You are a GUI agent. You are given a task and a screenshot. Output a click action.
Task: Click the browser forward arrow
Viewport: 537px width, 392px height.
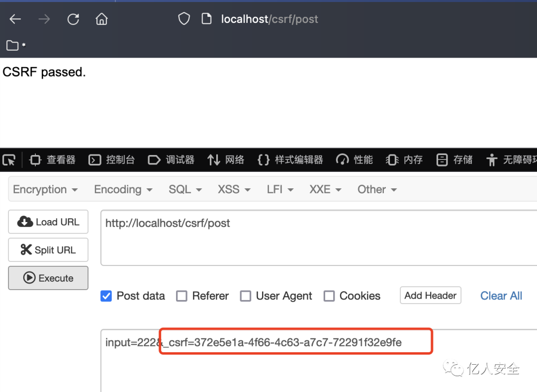[44, 19]
